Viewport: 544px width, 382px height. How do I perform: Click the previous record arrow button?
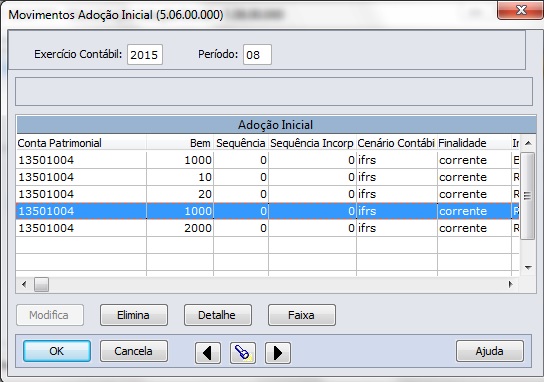pos(208,353)
